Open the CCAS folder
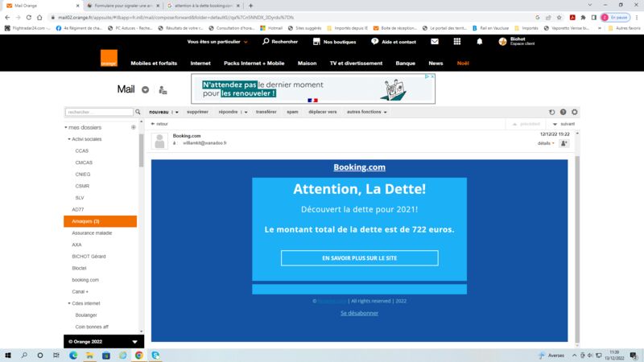Image resolution: width=644 pixels, height=362 pixels. click(82, 151)
